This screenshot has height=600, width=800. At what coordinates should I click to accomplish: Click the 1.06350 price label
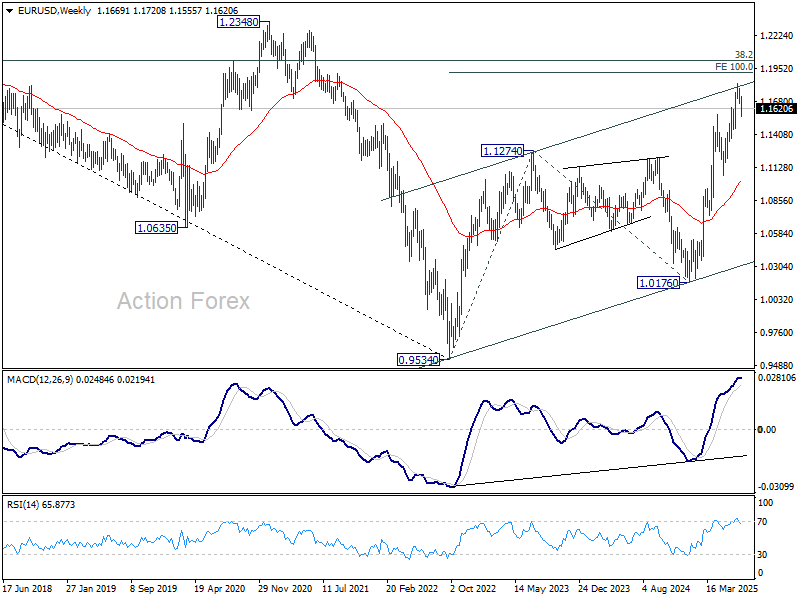[x=157, y=228]
